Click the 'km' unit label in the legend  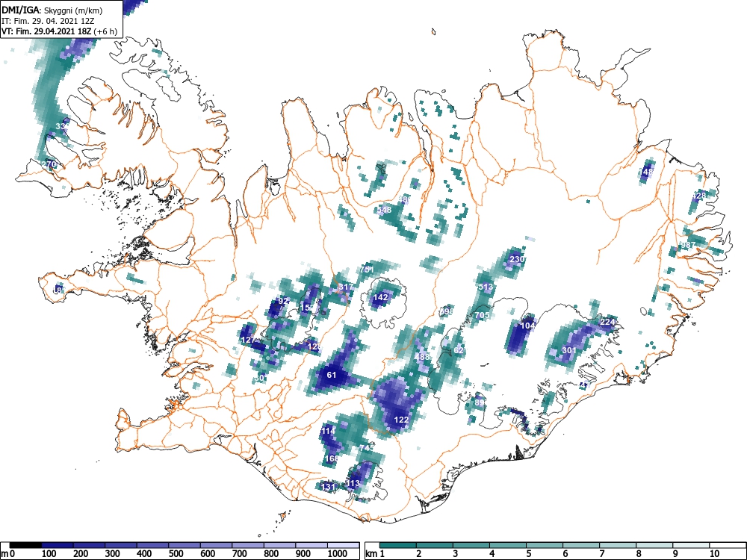[371, 554]
